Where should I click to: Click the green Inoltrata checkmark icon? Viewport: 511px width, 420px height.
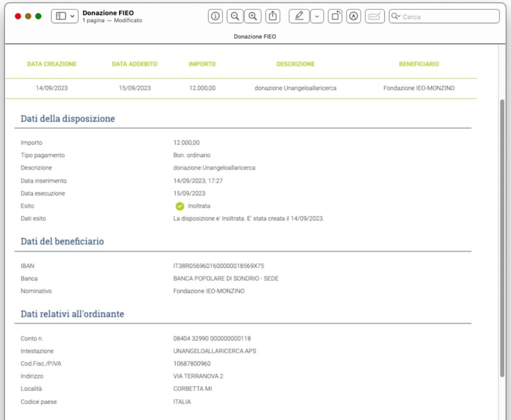180,206
